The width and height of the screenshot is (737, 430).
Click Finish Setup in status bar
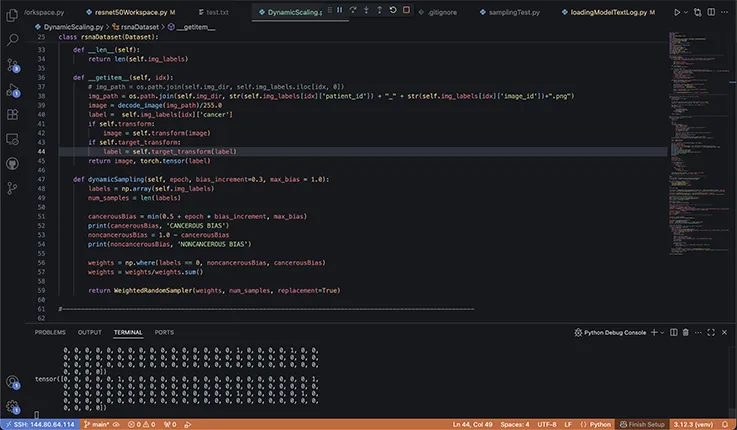click(642, 424)
